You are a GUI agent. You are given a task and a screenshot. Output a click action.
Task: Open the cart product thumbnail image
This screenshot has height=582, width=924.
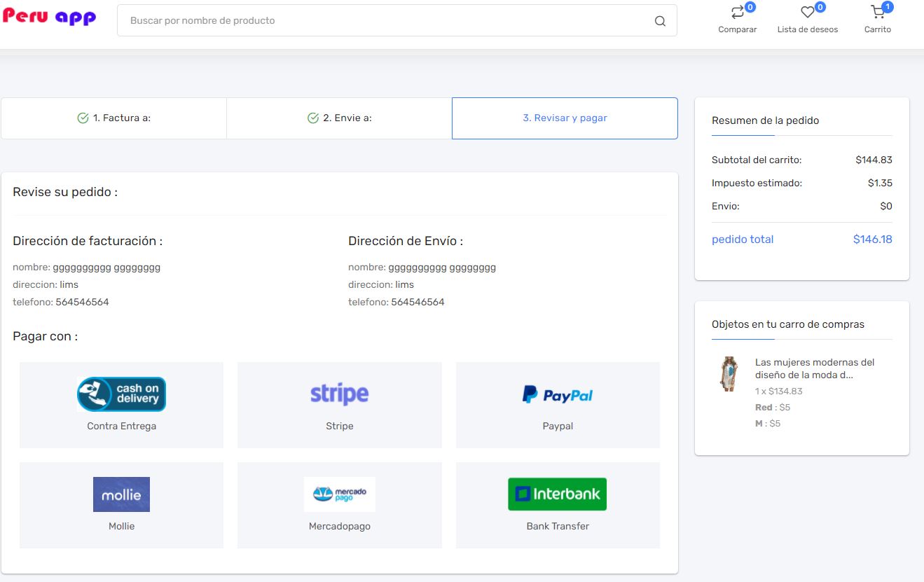click(x=729, y=374)
